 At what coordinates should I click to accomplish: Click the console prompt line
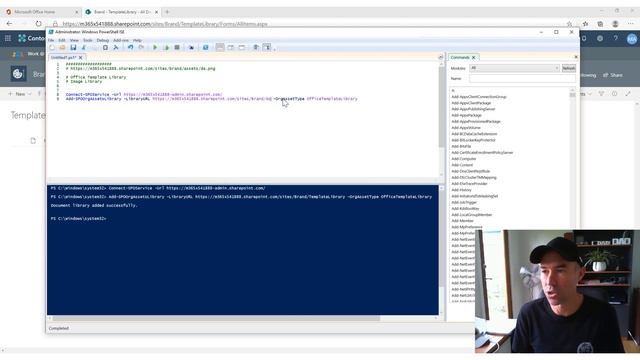click(x=78, y=219)
